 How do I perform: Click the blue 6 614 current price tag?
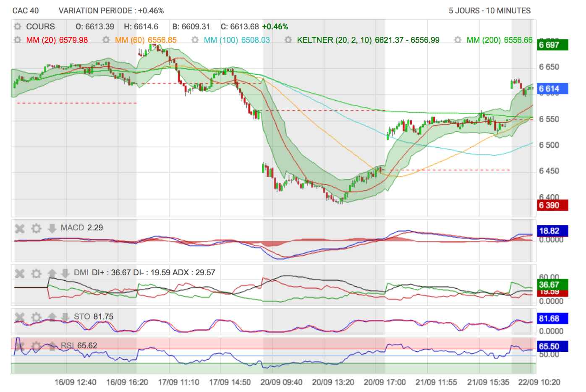pos(552,89)
